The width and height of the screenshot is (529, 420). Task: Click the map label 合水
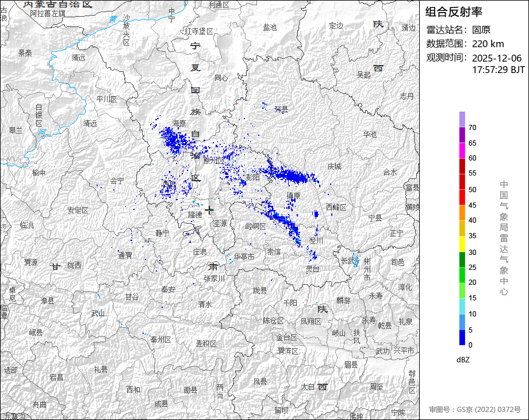(x=390, y=172)
